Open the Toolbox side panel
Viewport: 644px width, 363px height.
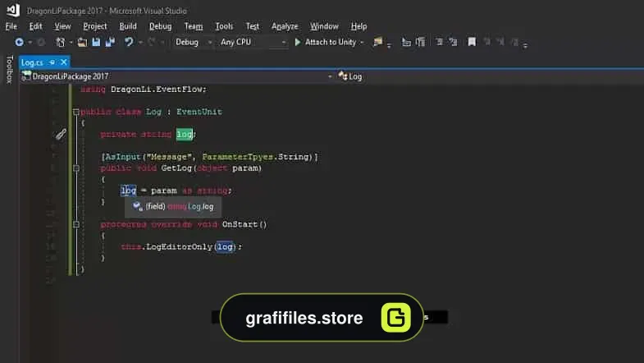10,70
